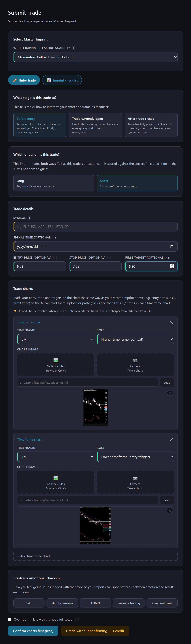Click the TradingView snapshot link field in 1M card
Image resolution: width=191 pixels, height=644 pixels.
coord(88,500)
